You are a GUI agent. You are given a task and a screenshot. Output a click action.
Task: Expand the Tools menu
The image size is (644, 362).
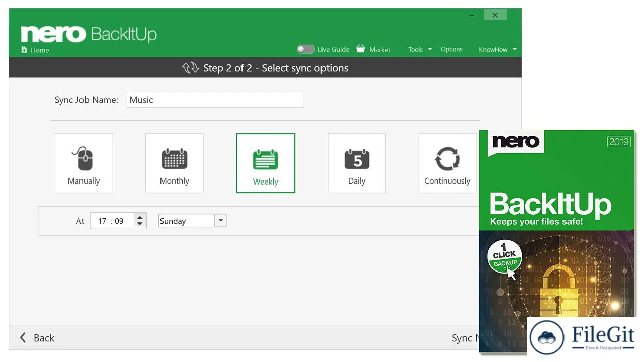point(420,49)
